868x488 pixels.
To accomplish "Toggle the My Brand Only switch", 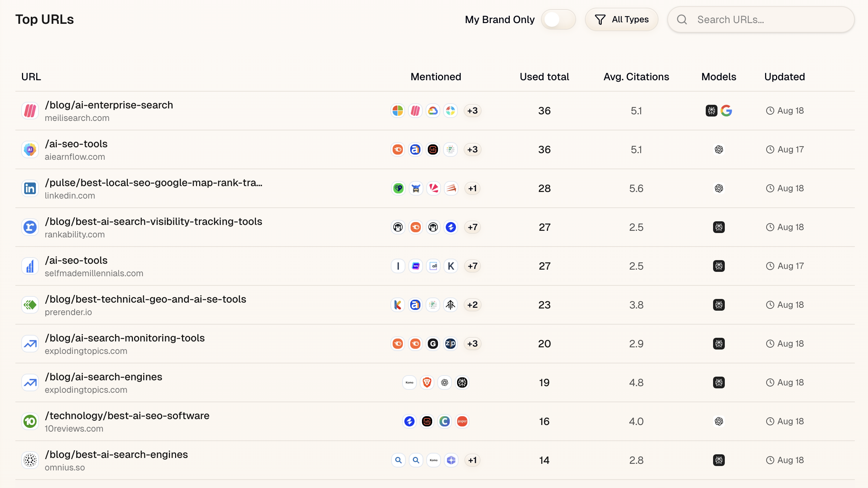I will [x=558, y=19].
